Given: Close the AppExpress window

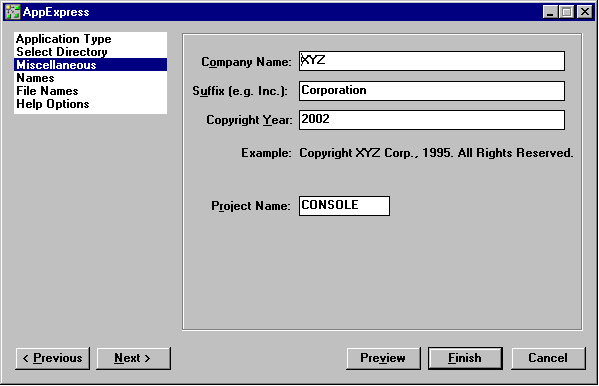Looking at the screenshot, I should tap(585, 12).
